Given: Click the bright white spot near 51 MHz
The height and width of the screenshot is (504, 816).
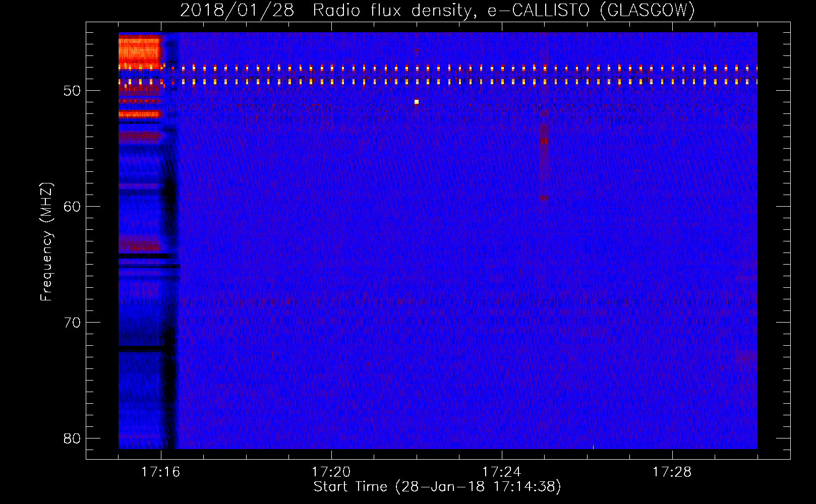Looking at the screenshot, I should click(417, 102).
